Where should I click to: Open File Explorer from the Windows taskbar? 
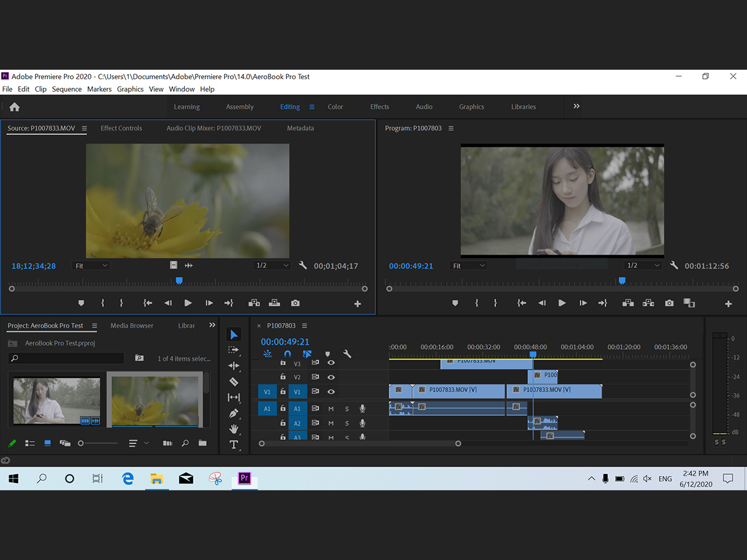pos(156,478)
